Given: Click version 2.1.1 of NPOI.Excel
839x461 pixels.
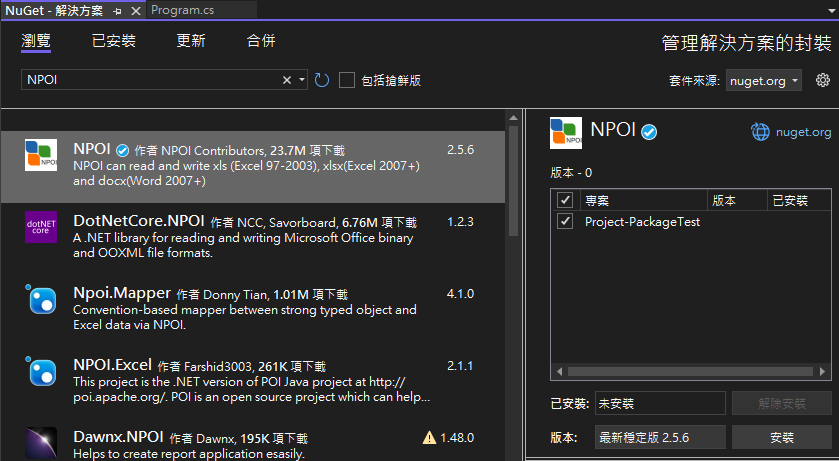Looking at the screenshot, I should (x=461, y=366).
